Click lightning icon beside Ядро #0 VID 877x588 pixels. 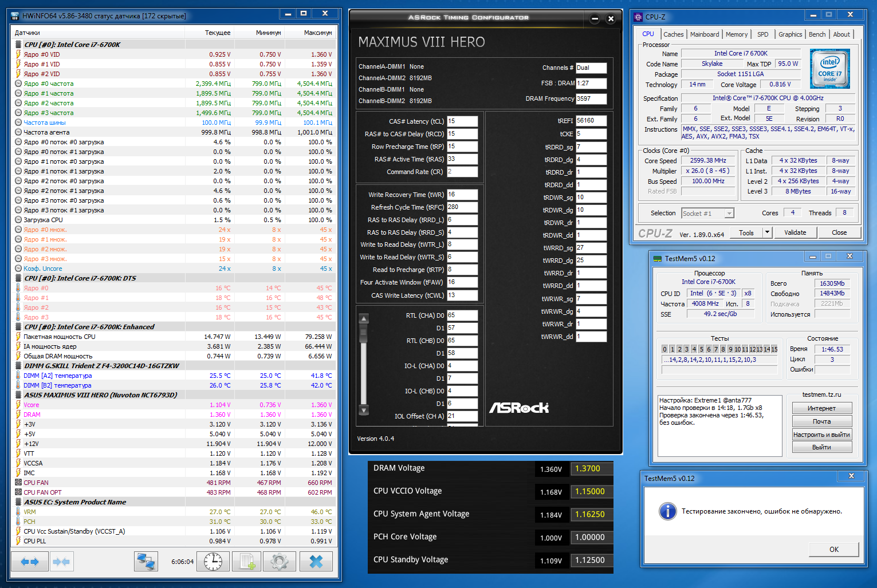tap(18, 54)
